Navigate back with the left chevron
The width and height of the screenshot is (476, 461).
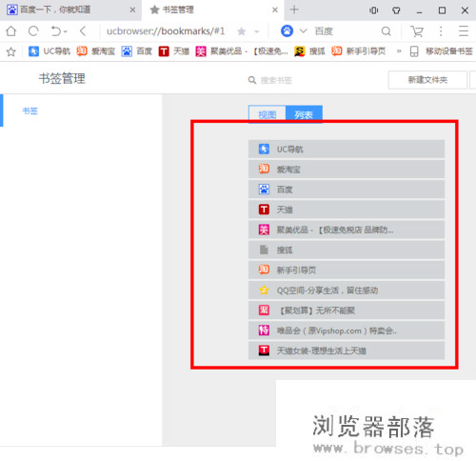click(x=83, y=31)
